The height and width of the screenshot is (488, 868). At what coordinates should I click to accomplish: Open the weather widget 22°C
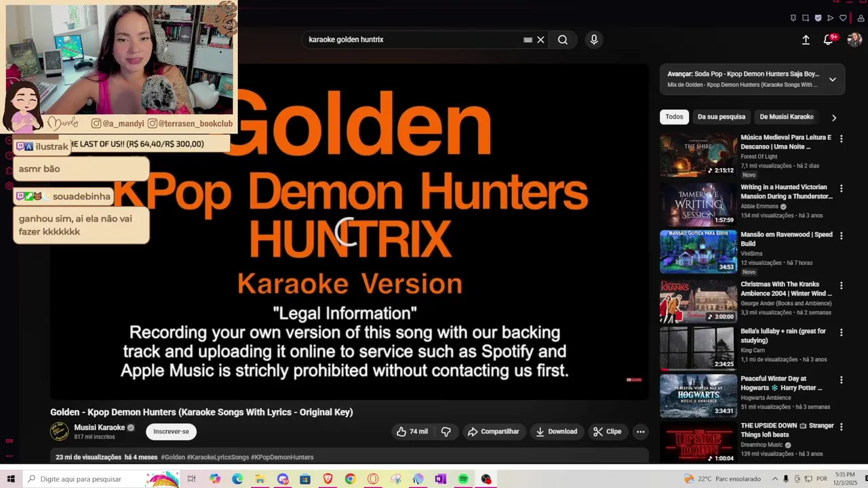click(x=722, y=479)
